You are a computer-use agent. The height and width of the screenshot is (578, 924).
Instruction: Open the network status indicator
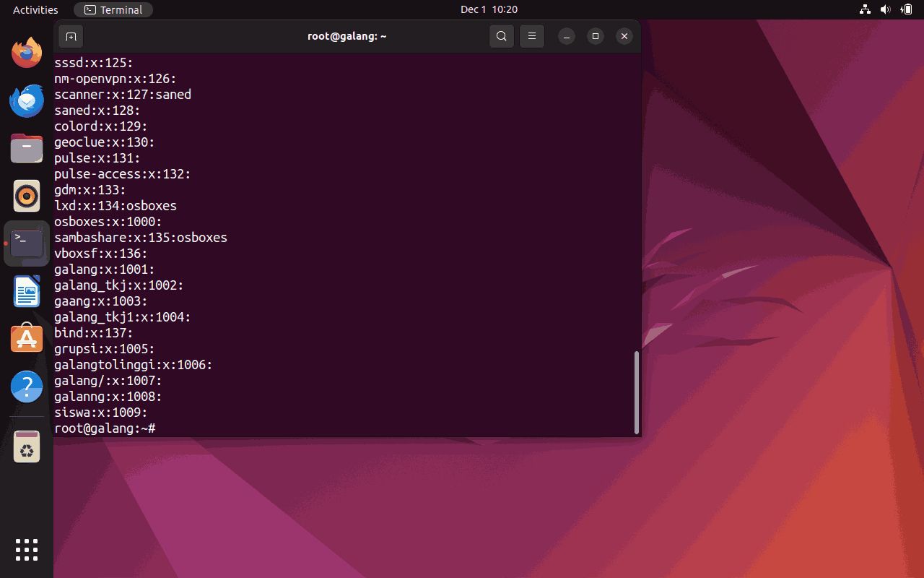(x=865, y=9)
